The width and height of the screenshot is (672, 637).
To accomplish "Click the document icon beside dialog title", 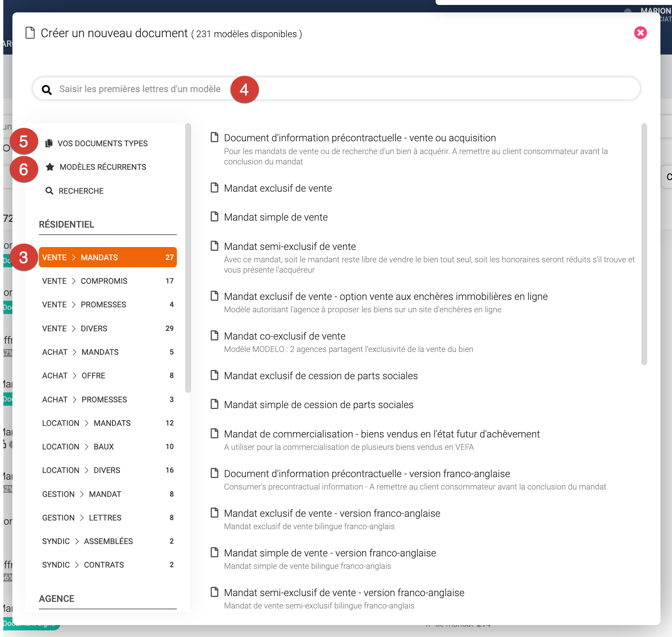I will (x=30, y=33).
